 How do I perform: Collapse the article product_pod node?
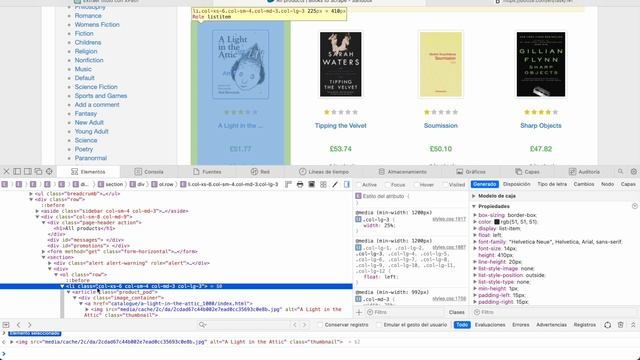coord(69,292)
